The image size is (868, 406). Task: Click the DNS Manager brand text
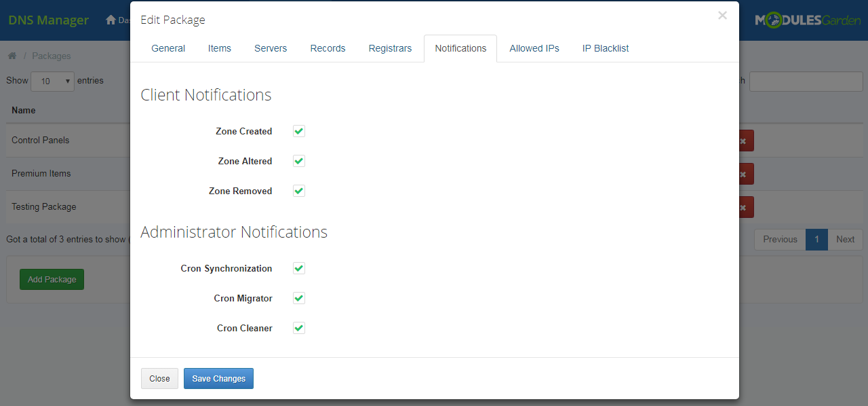[x=47, y=20]
